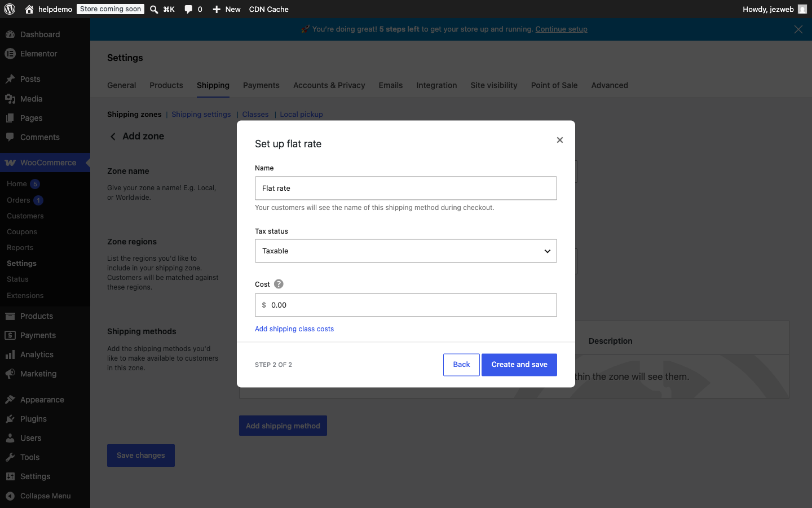
Task: Open CDN Cache in the admin bar
Action: coord(269,9)
